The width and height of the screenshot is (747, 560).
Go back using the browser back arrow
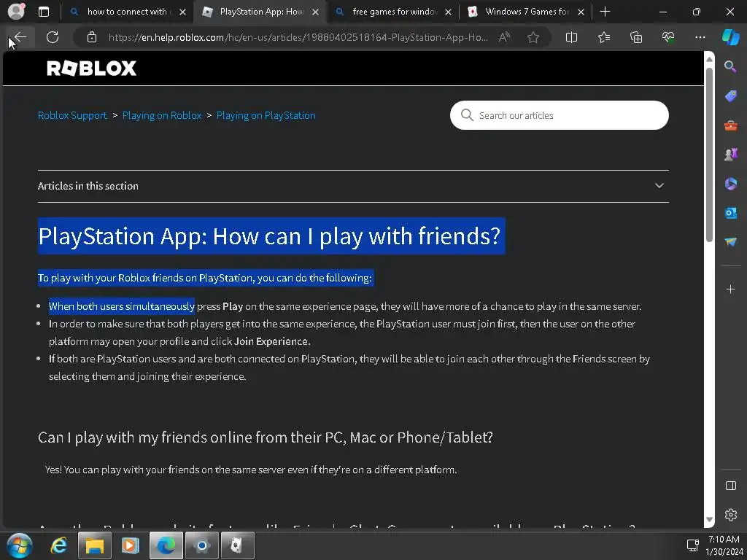point(20,37)
